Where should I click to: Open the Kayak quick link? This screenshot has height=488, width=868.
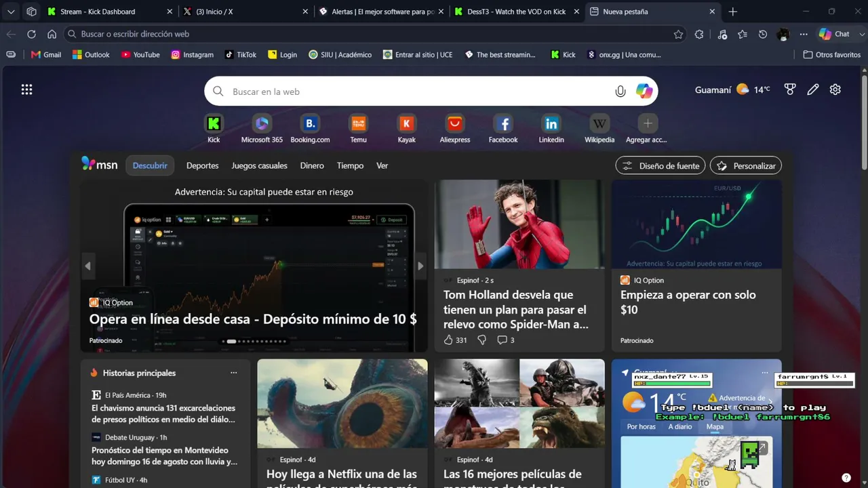tap(406, 129)
